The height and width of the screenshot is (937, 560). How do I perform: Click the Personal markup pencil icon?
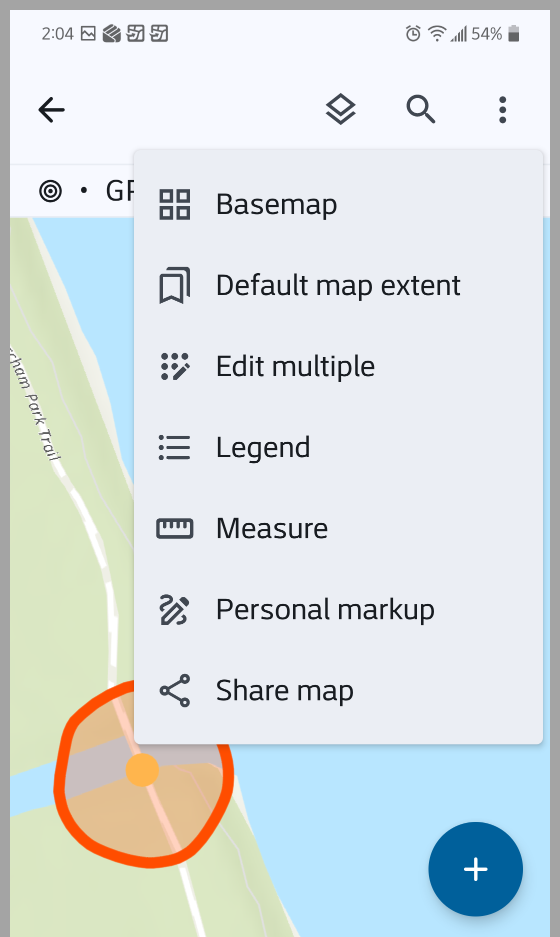tap(174, 609)
